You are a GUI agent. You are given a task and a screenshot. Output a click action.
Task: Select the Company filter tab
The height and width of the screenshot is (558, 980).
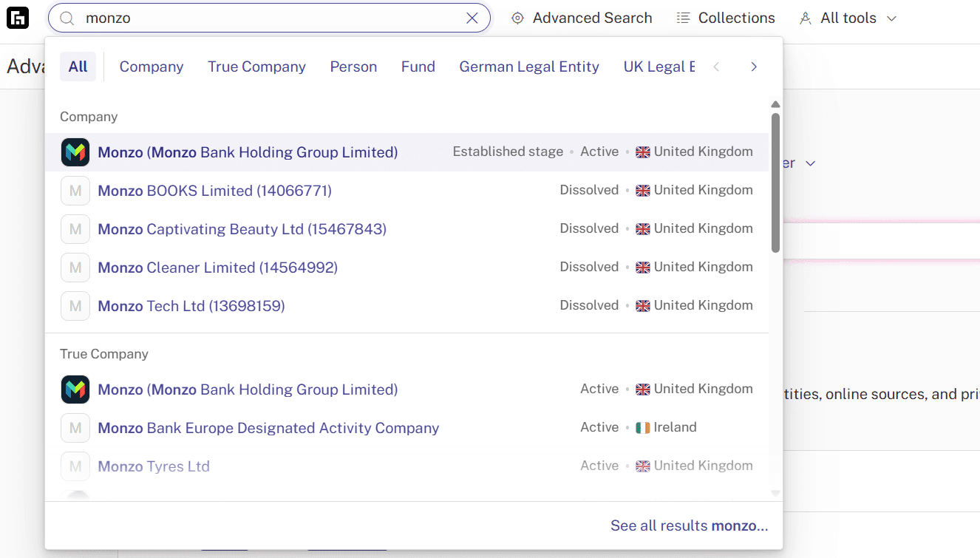pos(152,67)
